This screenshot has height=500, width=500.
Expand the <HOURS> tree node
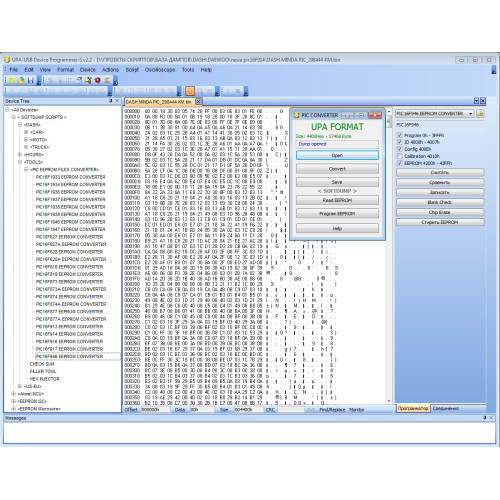click(20, 155)
